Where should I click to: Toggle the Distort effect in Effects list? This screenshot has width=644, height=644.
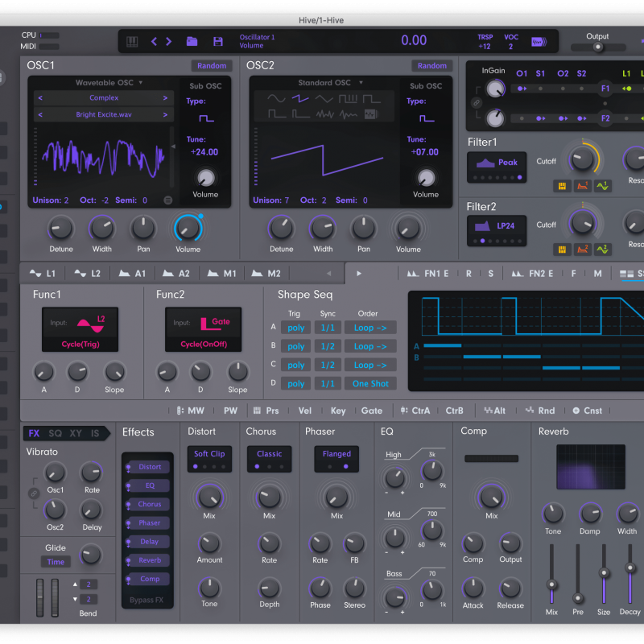point(148,467)
